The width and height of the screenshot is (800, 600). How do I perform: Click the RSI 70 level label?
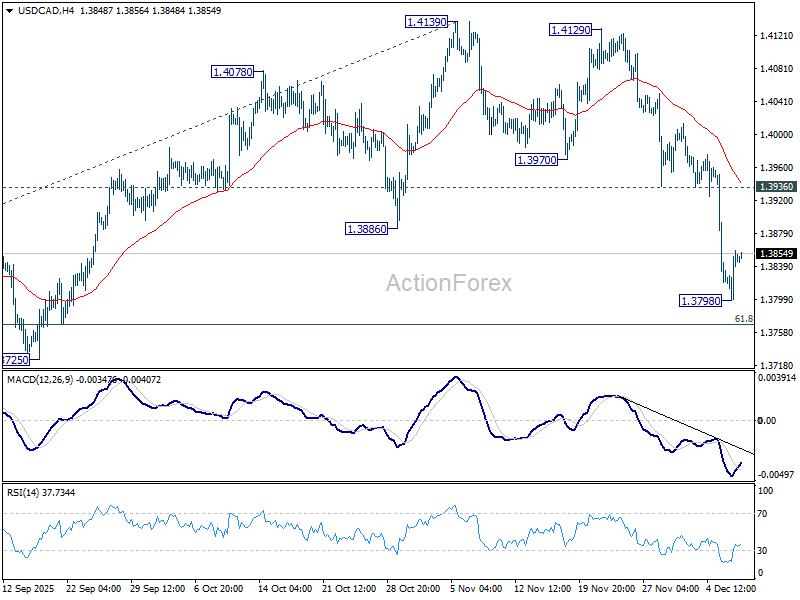762,513
